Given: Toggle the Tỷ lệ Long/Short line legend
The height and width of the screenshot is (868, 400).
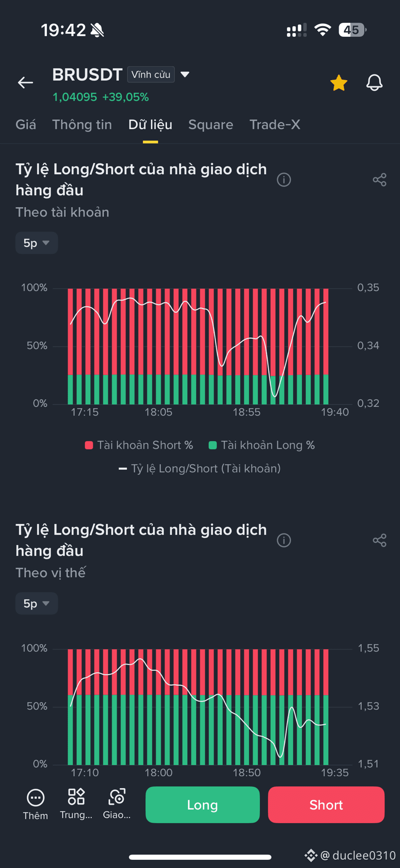Looking at the screenshot, I should [x=200, y=468].
